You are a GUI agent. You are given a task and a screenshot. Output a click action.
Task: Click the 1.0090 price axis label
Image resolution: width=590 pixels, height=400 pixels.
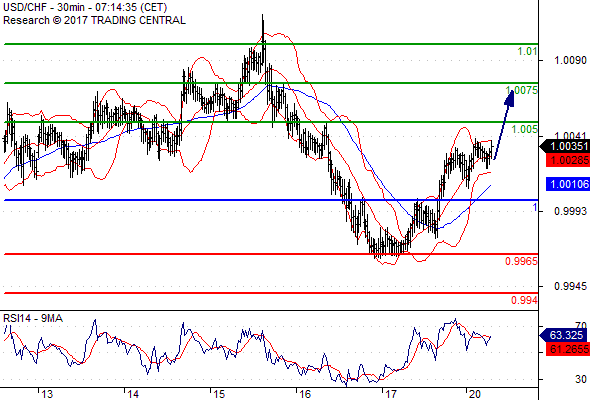(570, 60)
